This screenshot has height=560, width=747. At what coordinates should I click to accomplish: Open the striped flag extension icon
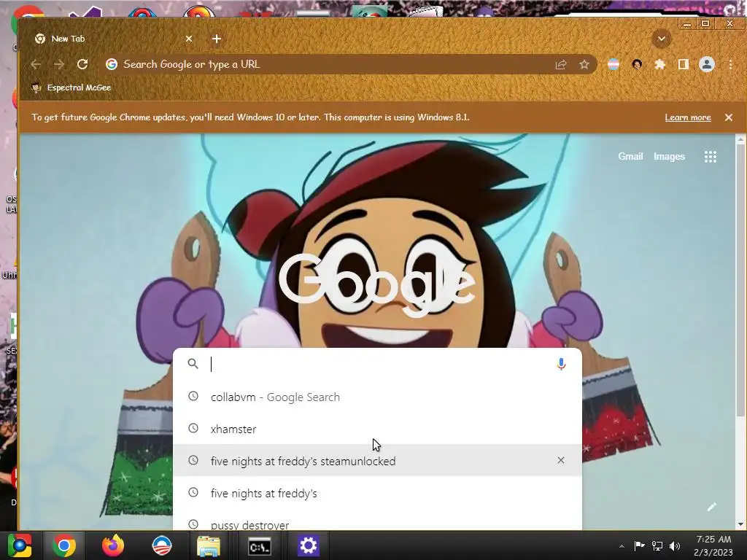(614, 64)
